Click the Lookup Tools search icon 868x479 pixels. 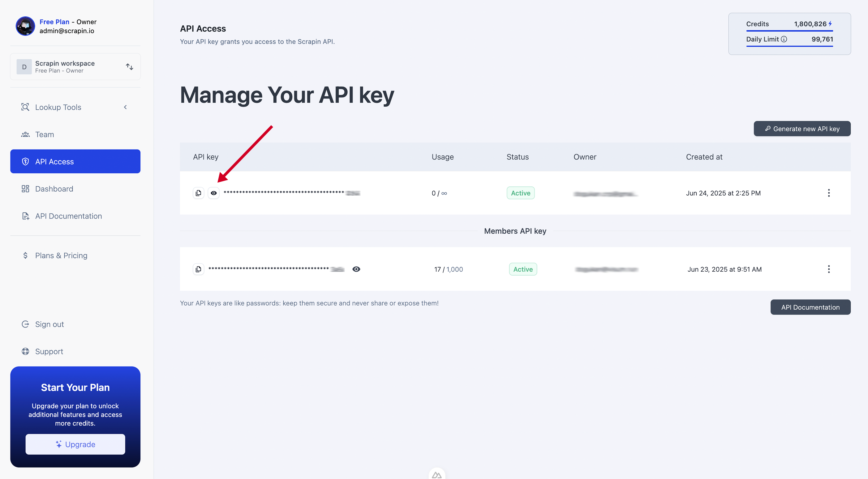pyautogui.click(x=25, y=107)
